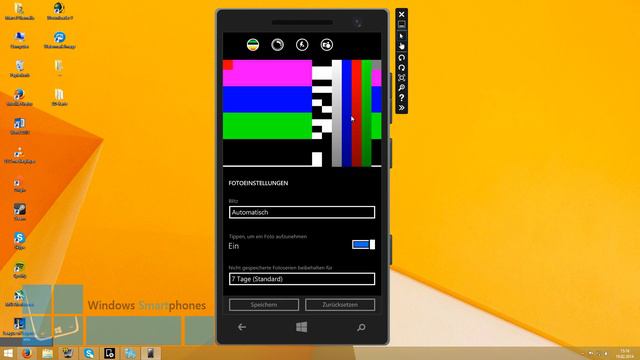Open Skype from the taskbar
This screenshot has height=360, width=640.
click(89, 353)
